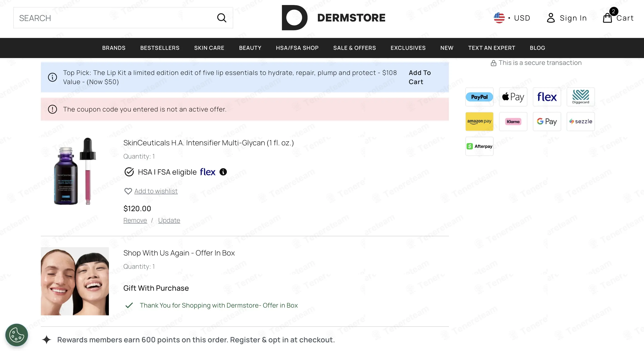Click Add to wishlist link
The image size is (644, 351).
pyautogui.click(x=156, y=191)
